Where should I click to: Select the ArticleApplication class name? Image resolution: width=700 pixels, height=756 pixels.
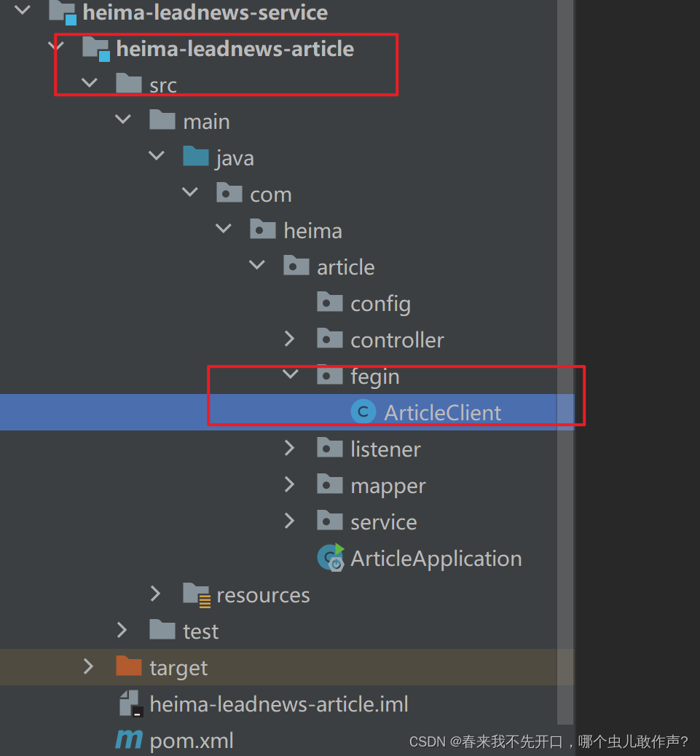436,559
